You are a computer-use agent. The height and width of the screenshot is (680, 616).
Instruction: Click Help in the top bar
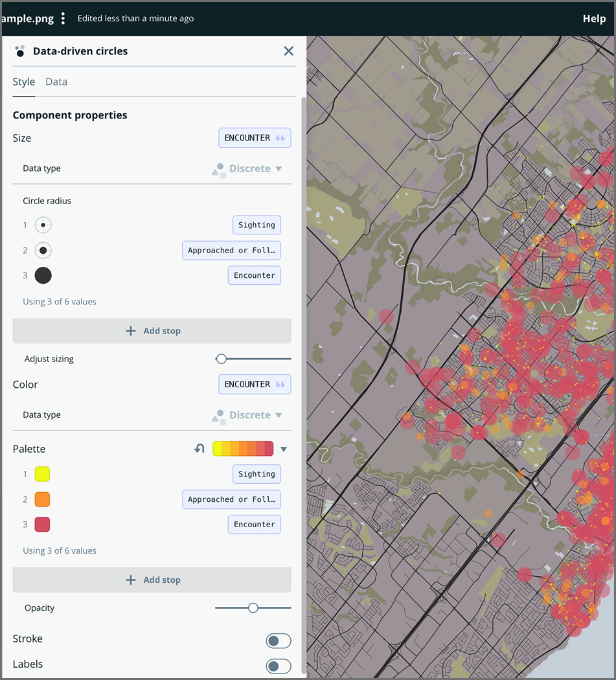[594, 18]
